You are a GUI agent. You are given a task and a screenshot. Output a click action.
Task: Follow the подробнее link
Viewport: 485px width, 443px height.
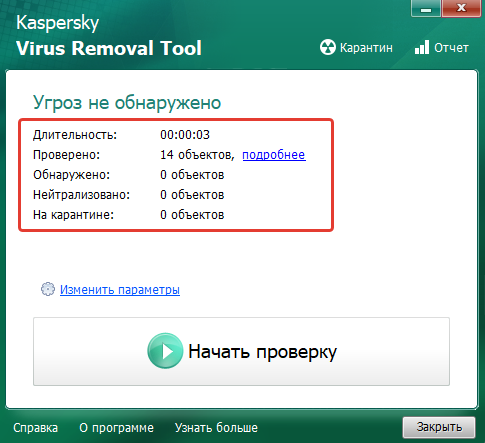(x=274, y=155)
